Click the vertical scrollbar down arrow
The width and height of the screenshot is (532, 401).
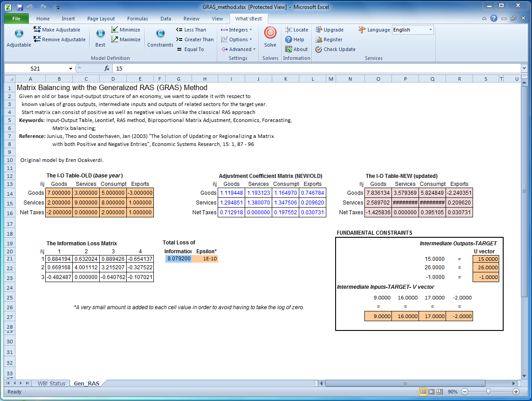[524, 376]
